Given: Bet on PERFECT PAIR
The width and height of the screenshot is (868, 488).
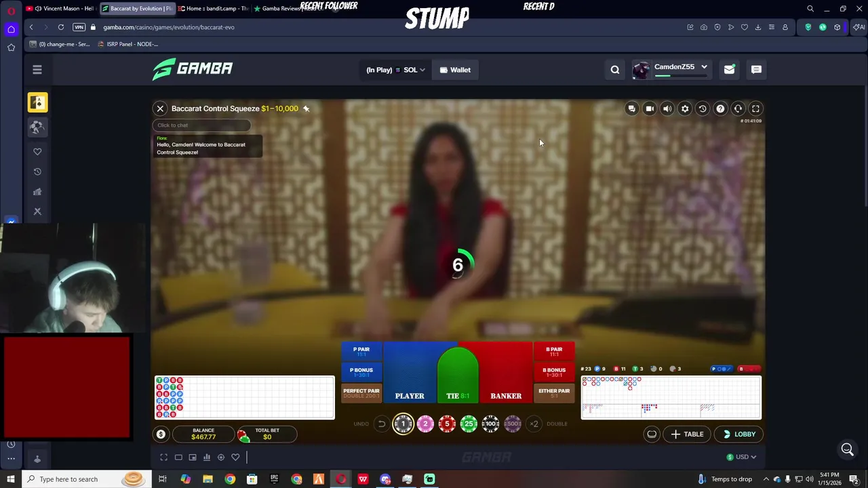Looking at the screenshot, I should tap(361, 392).
